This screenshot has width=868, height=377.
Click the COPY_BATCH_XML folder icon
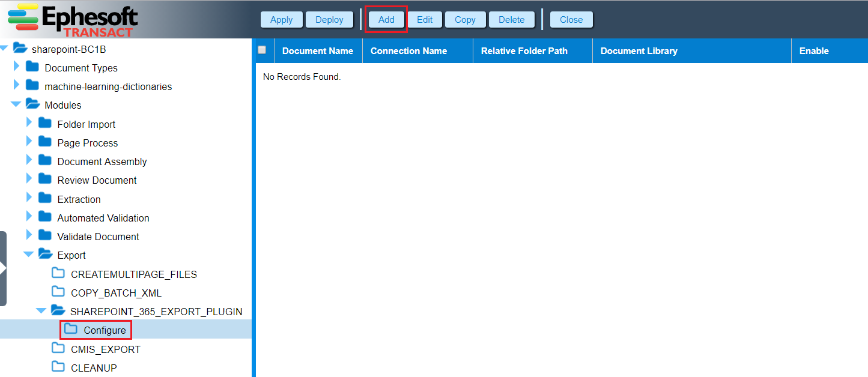pyautogui.click(x=58, y=292)
